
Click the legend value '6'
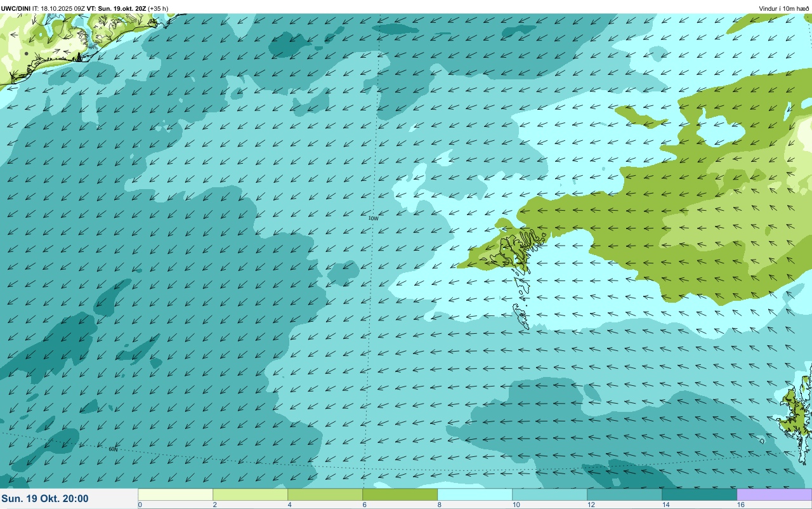[x=364, y=505]
